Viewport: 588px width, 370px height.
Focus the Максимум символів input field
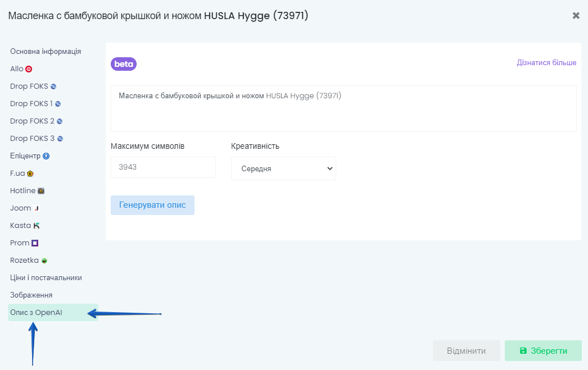pyautogui.click(x=163, y=167)
